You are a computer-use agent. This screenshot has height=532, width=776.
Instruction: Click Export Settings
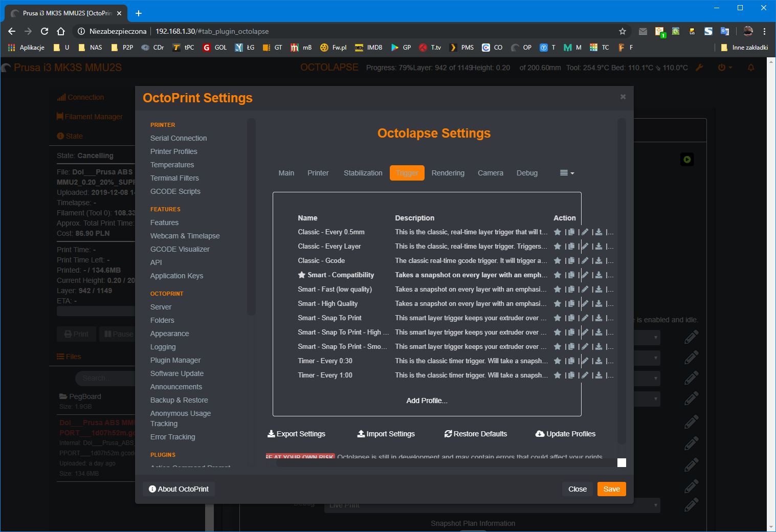pos(297,434)
